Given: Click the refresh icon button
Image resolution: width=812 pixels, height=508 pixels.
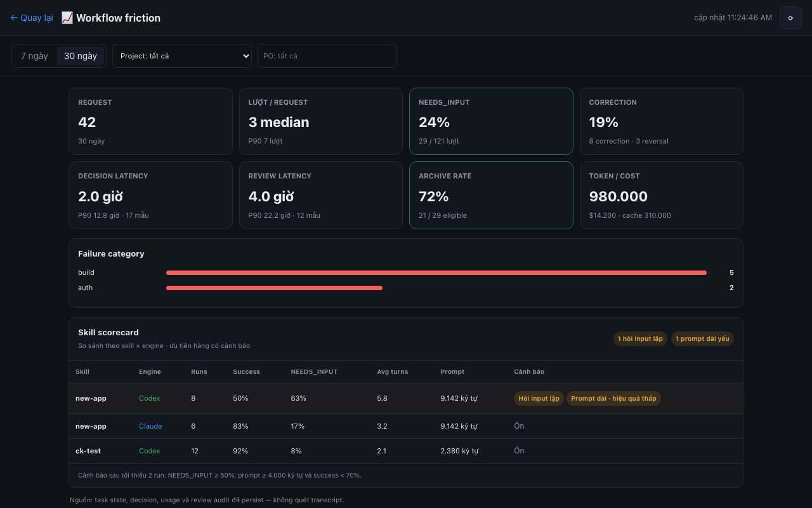Looking at the screenshot, I should (x=790, y=18).
